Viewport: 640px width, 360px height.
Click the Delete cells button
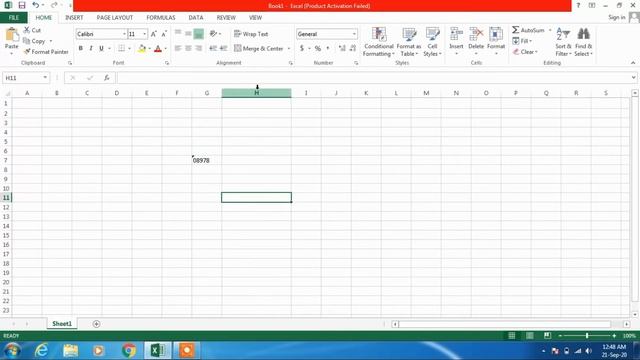point(476,41)
